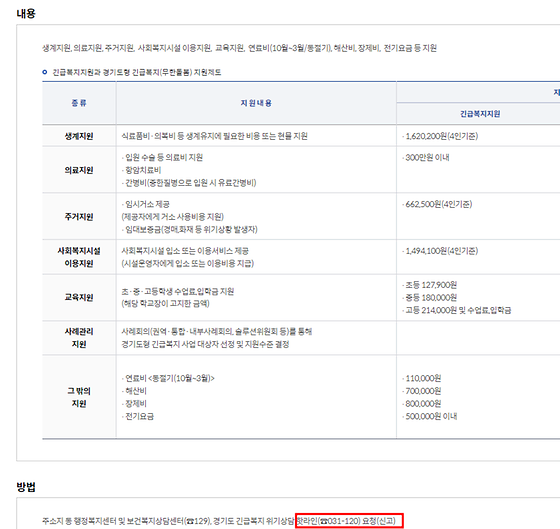Screen dimensions: 560x529
Task: Click the line '경기도형 긴급복지 사업 대상자 선정 및 지원수준 결정'
Action: [205, 344]
